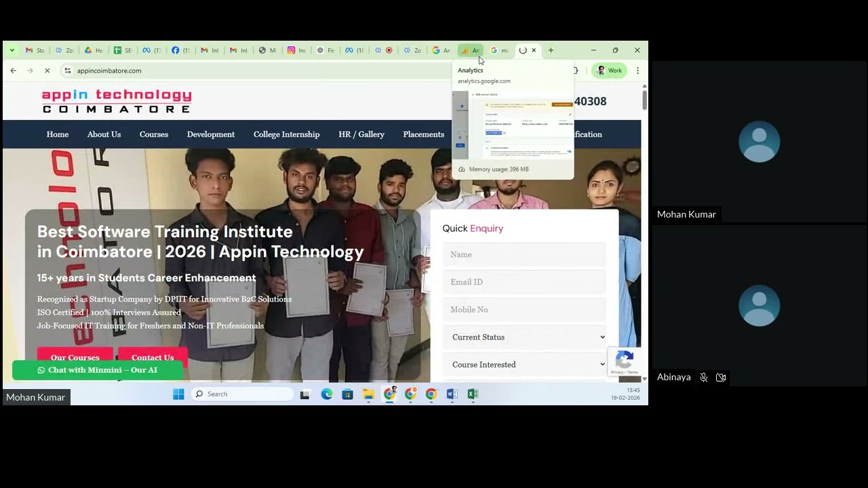Open Task View on taskbar
Screen dimensions: 868x488
pos(305,394)
